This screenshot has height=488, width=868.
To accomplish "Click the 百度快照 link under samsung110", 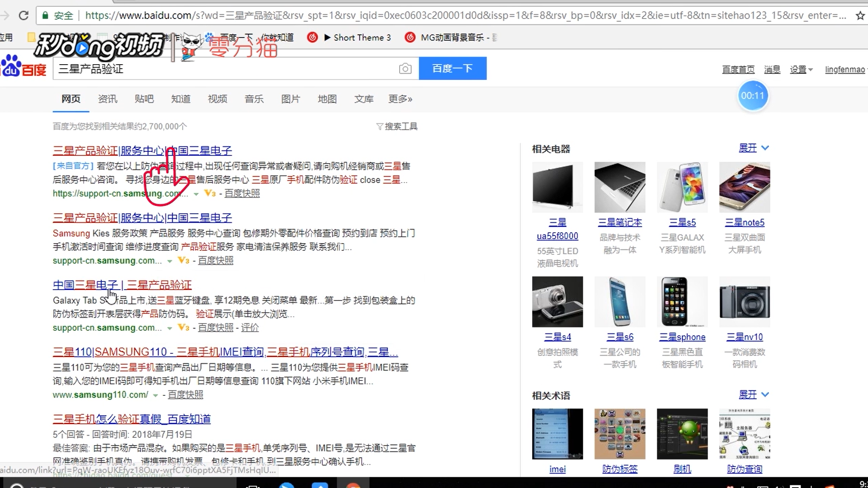I will pos(185,395).
